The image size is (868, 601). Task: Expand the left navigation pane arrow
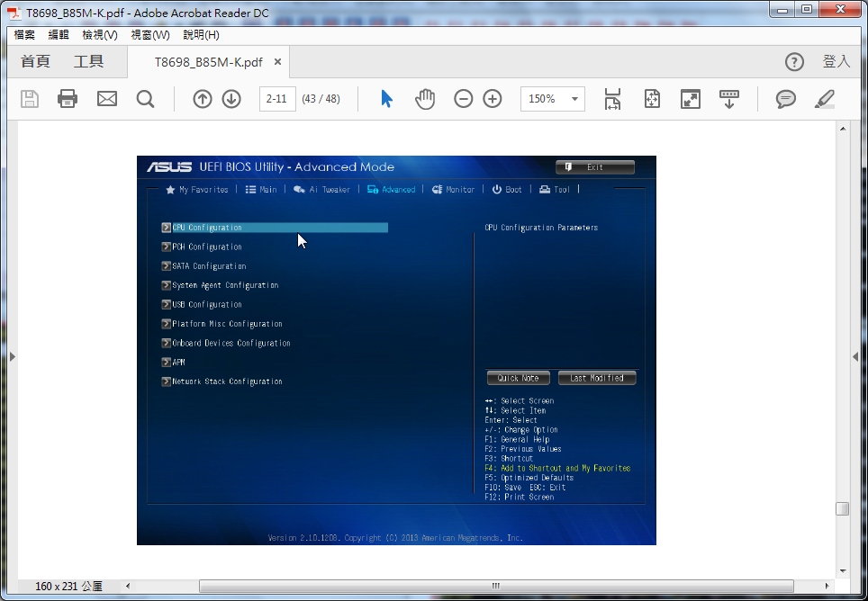coord(13,356)
